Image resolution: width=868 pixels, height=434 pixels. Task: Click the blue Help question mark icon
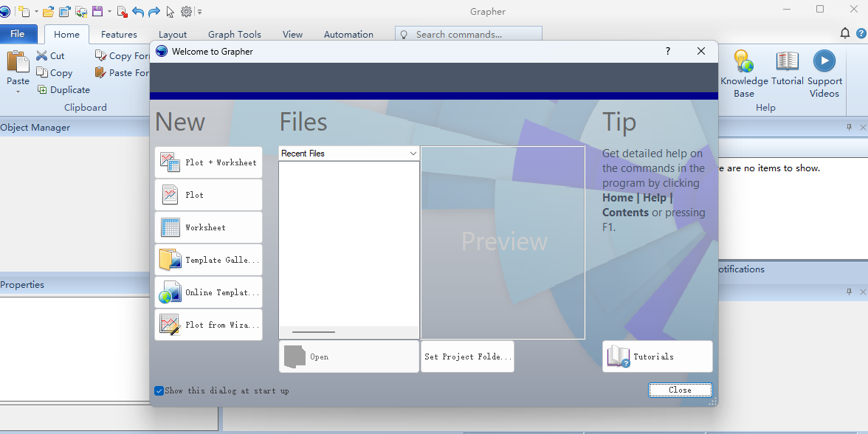point(861,34)
